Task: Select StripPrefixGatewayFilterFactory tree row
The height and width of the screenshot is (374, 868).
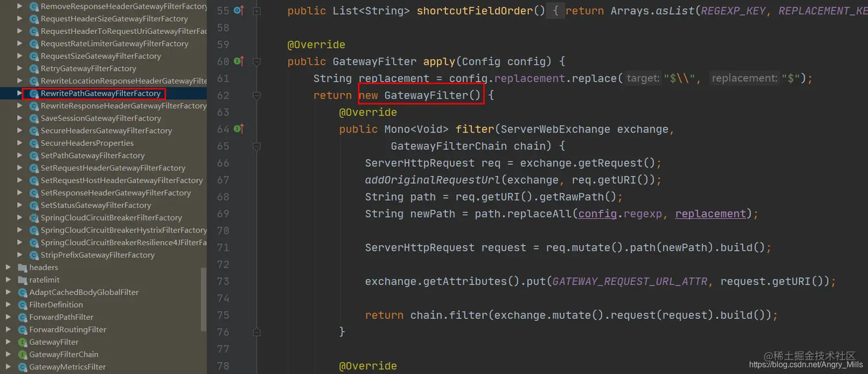Action: pyautogui.click(x=103, y=255)
